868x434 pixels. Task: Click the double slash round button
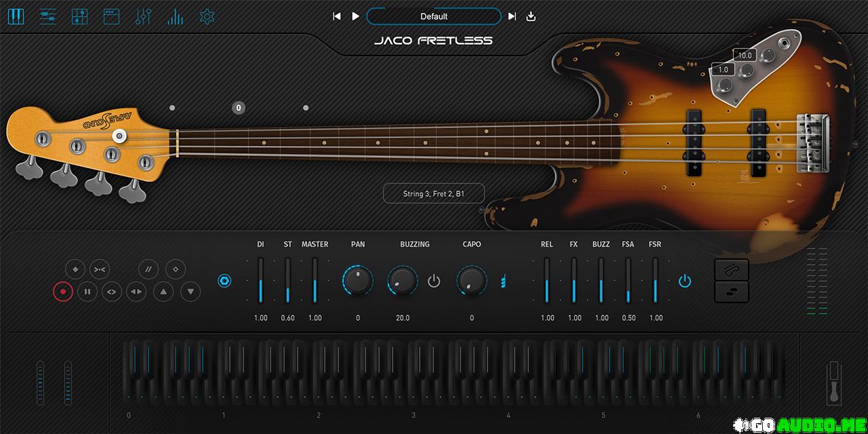(149, 269)
